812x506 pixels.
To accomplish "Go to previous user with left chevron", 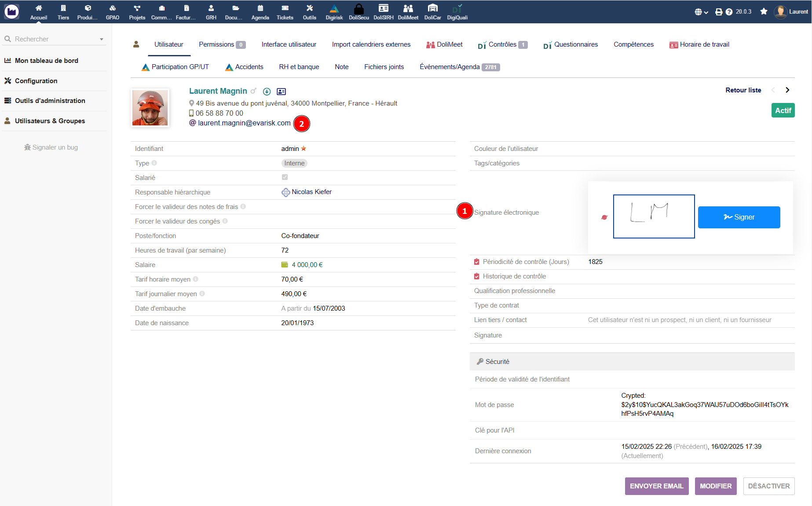I will (773, 90).
